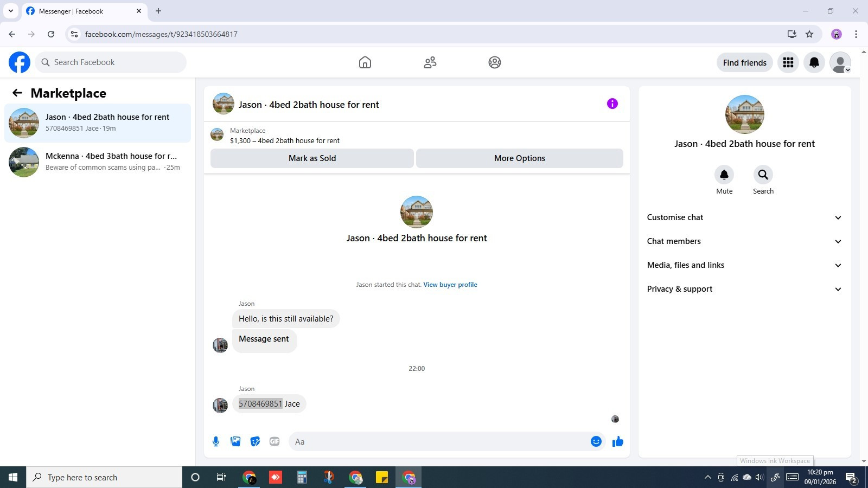Expand Chat members section
Screen dimensions: 868x488
pyautogui.click(x=744, y=241)
